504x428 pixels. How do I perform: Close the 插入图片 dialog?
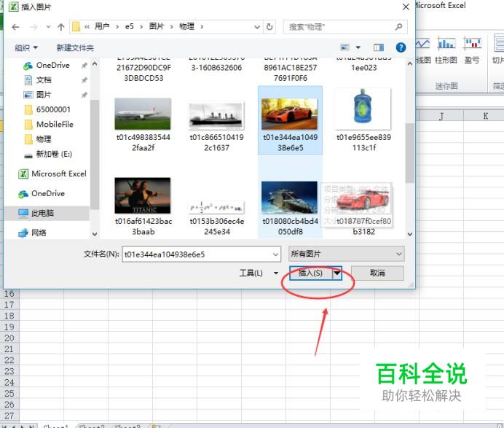[406, 7]
